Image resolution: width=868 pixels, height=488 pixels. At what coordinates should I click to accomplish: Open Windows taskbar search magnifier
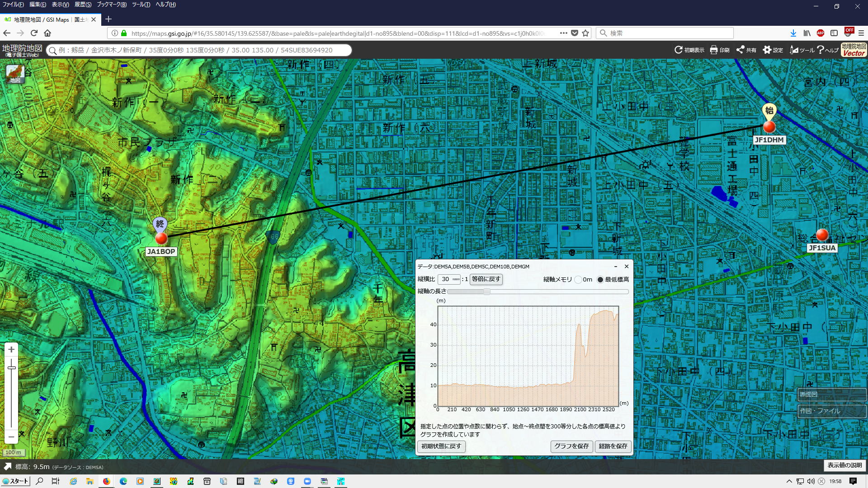click(39, 481)
